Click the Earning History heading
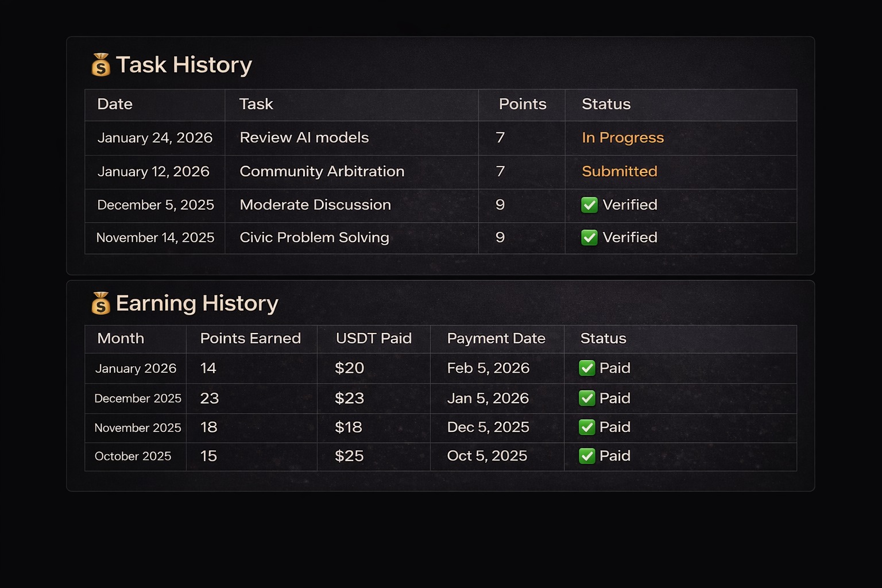This screenshot has width=882, height=588. click(x=197, y=303)
